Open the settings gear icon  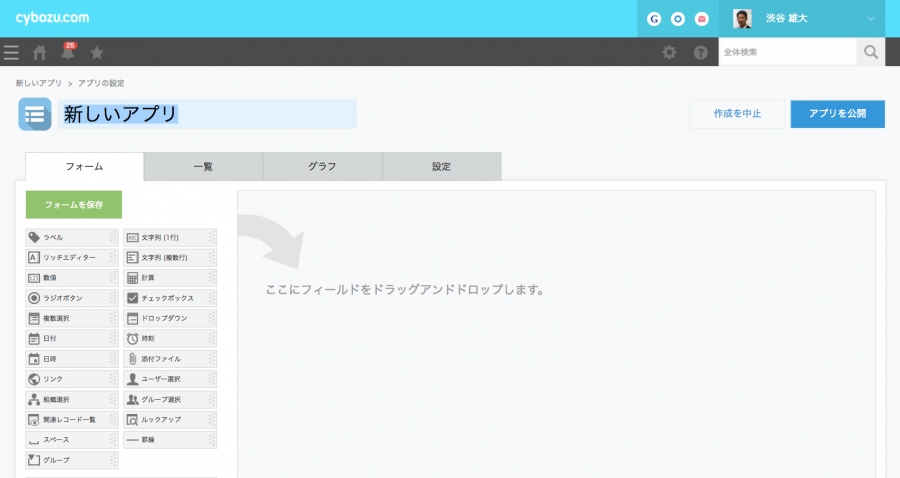tap(670, 53)
